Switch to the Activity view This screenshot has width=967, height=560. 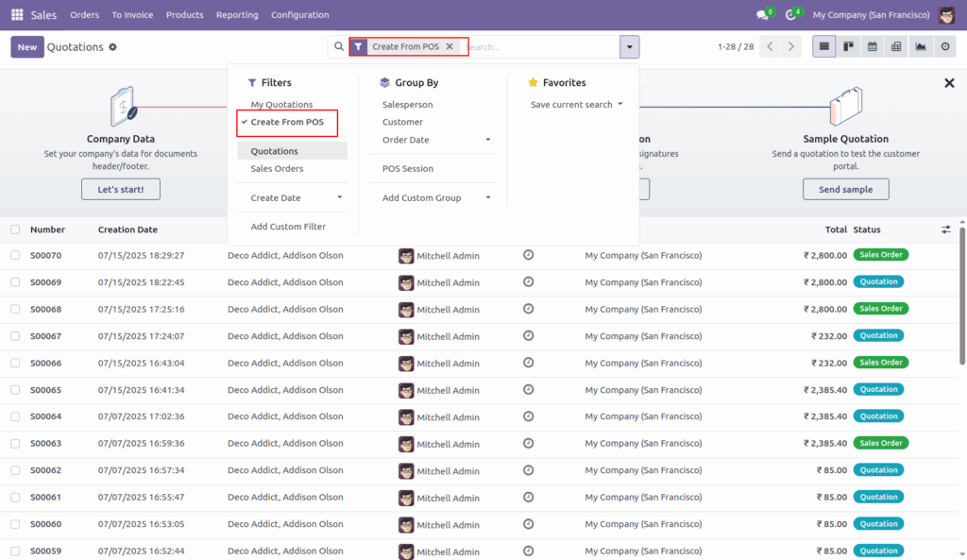click(942, 45)
